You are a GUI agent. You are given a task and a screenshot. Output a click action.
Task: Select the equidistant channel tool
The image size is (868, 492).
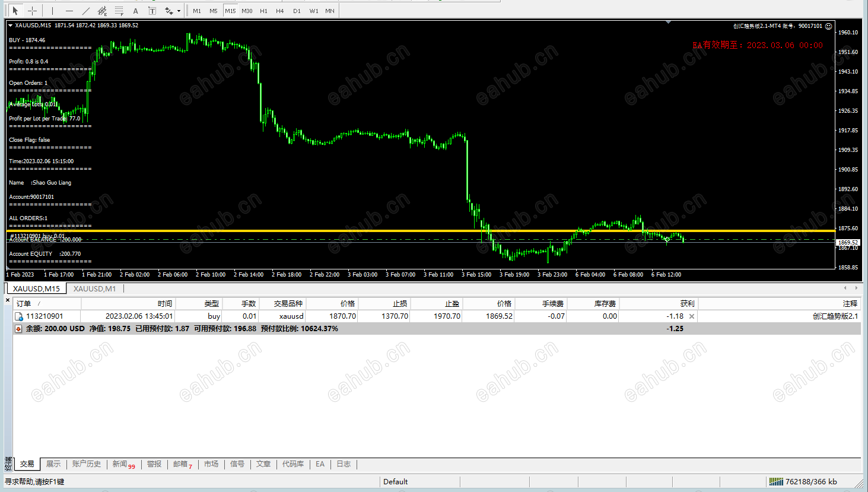pos(103,11)
